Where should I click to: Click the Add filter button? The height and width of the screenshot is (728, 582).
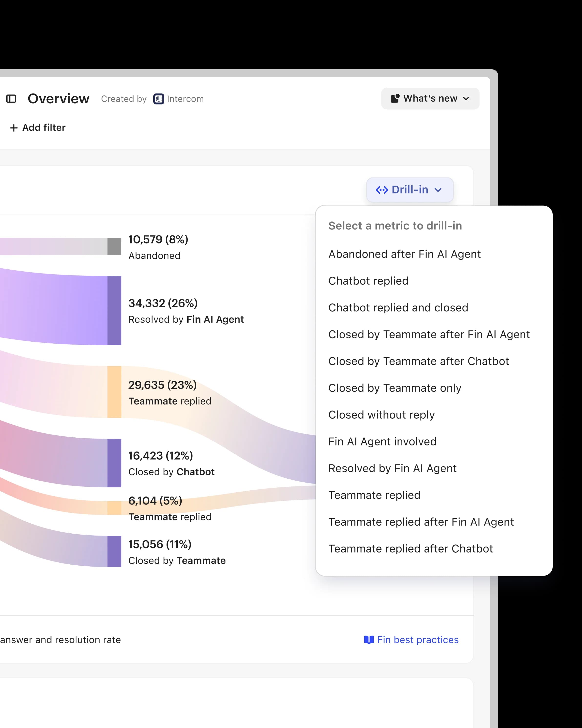37,128
